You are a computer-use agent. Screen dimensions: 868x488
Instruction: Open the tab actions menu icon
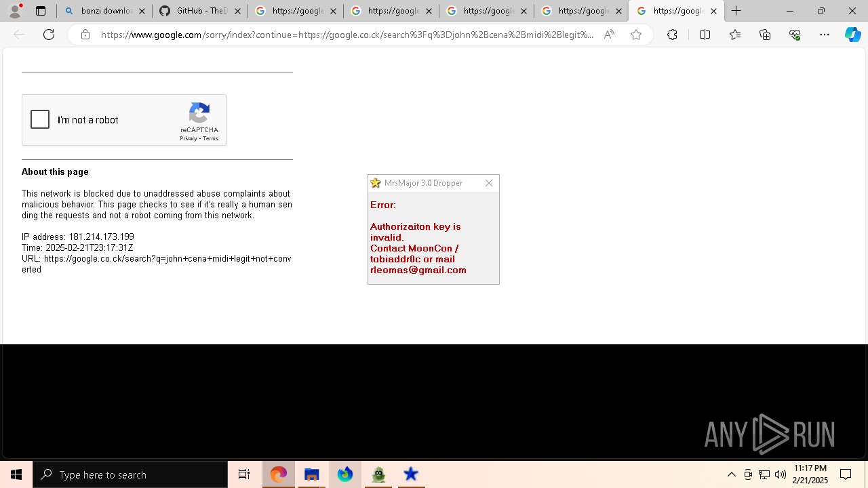coord(41,11)
